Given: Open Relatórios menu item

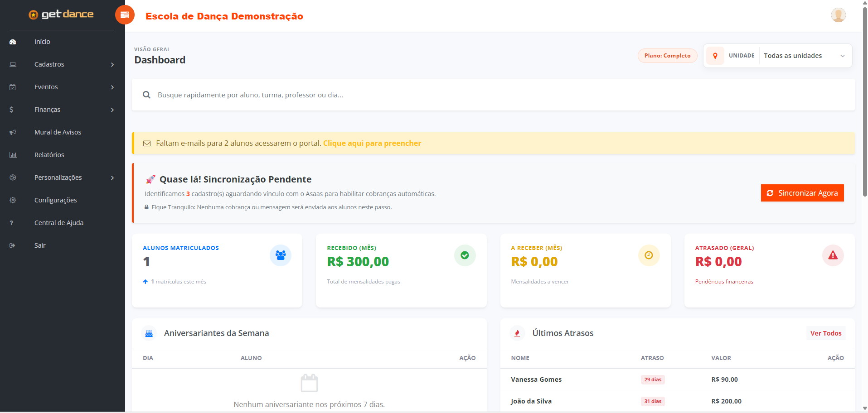Looking at the screenshot, I should [x=49, y=155].
